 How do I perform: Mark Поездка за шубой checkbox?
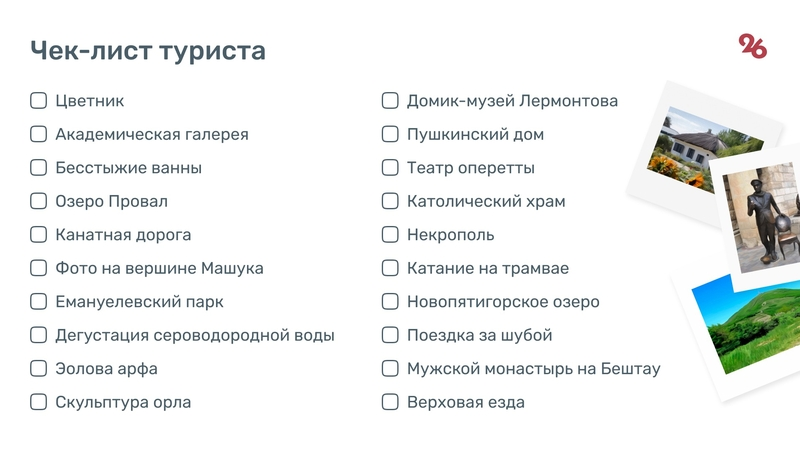(391, 335)
